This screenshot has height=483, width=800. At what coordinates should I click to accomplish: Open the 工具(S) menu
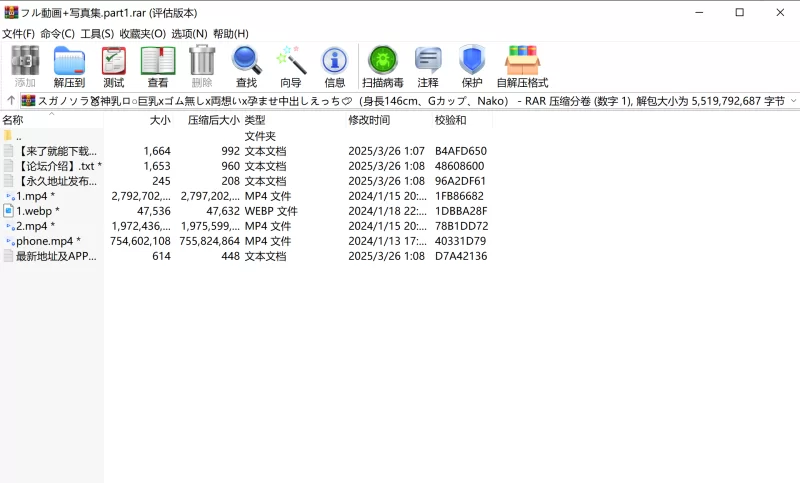pos(97,33)
